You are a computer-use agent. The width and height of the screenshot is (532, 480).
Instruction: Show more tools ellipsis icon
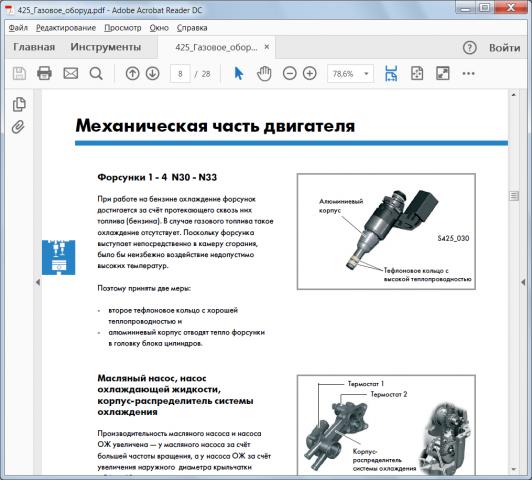pyautogui.click(x=468, y=73)
